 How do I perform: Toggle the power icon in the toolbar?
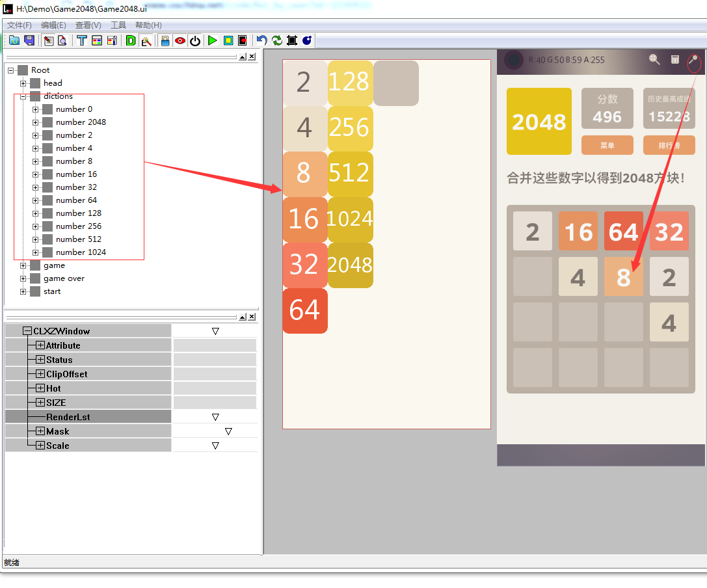(x=195, y=40)
